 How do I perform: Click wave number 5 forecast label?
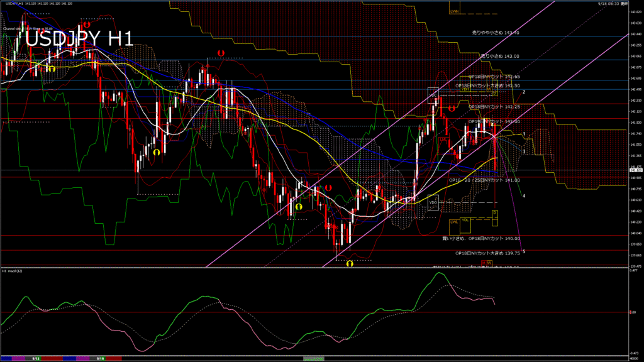click(524, 251)
